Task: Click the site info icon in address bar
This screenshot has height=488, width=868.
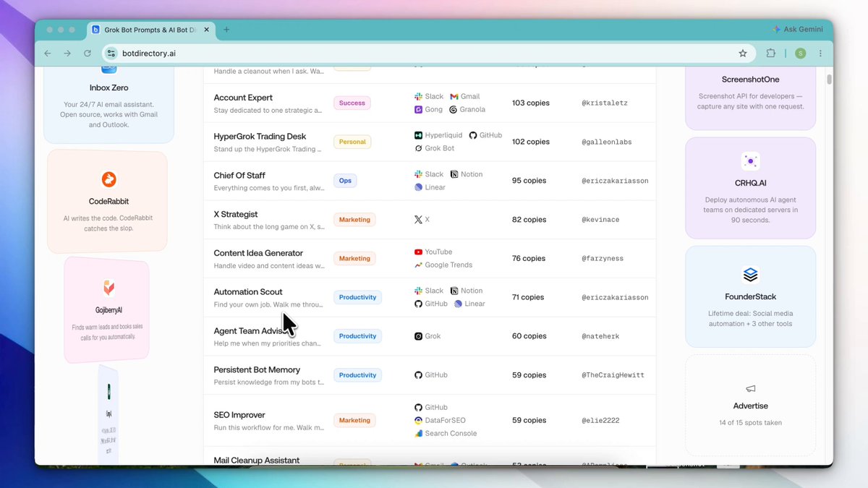Action: [x=111, y=53]
